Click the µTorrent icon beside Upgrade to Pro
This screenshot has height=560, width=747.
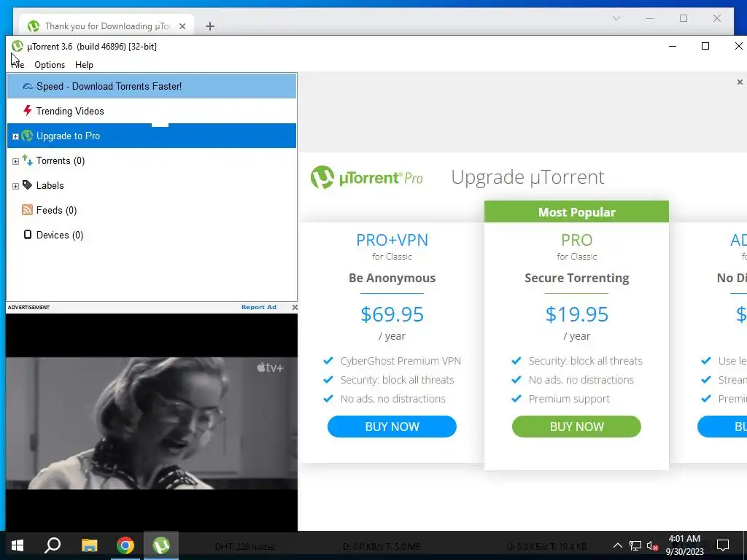[27, 136]
